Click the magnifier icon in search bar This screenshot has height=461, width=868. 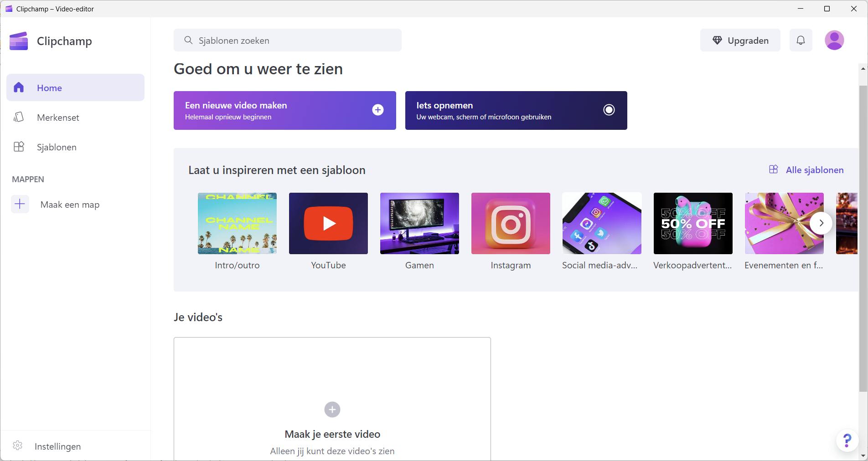188,40
